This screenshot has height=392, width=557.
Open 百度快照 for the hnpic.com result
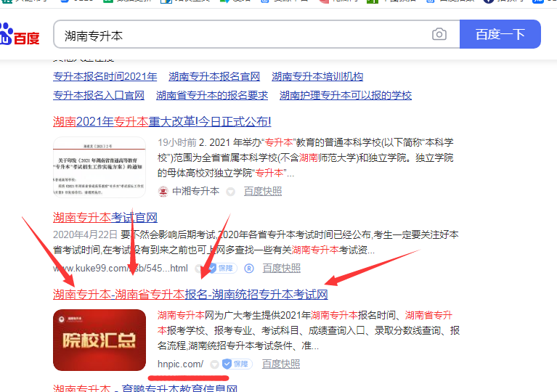tap(281, 364)
